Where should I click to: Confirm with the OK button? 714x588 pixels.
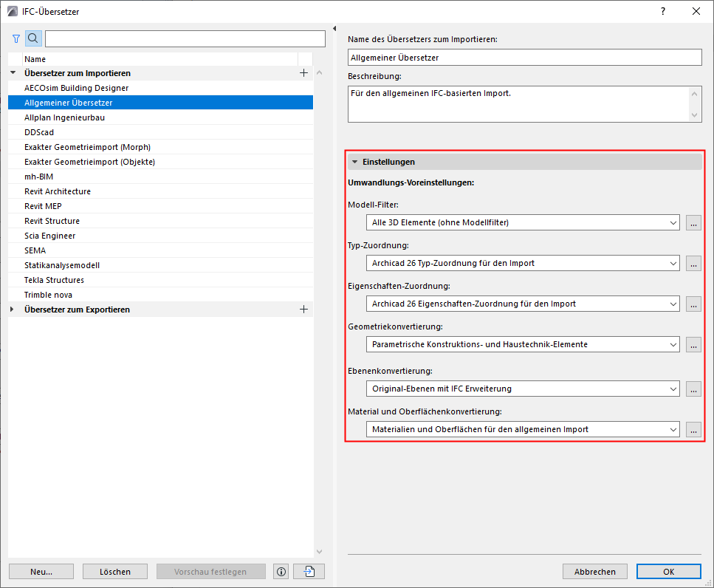(668, 572)
